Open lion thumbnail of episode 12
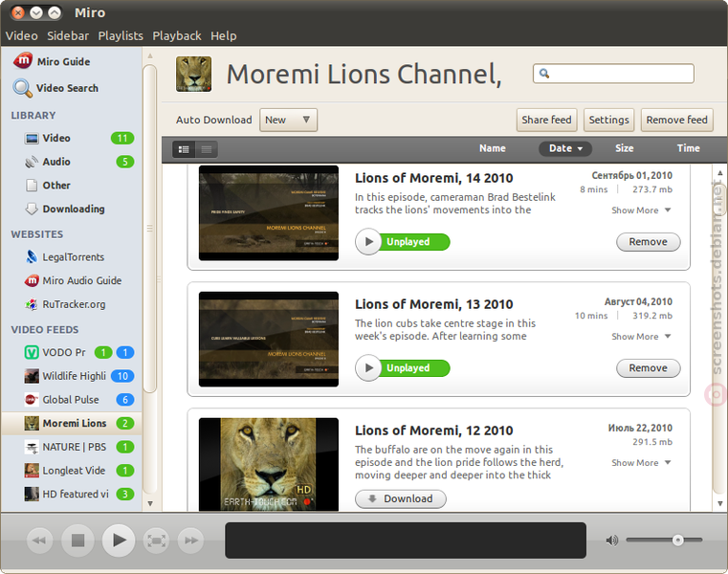Screen dimensions: 728x574 (x=269, y=464)
